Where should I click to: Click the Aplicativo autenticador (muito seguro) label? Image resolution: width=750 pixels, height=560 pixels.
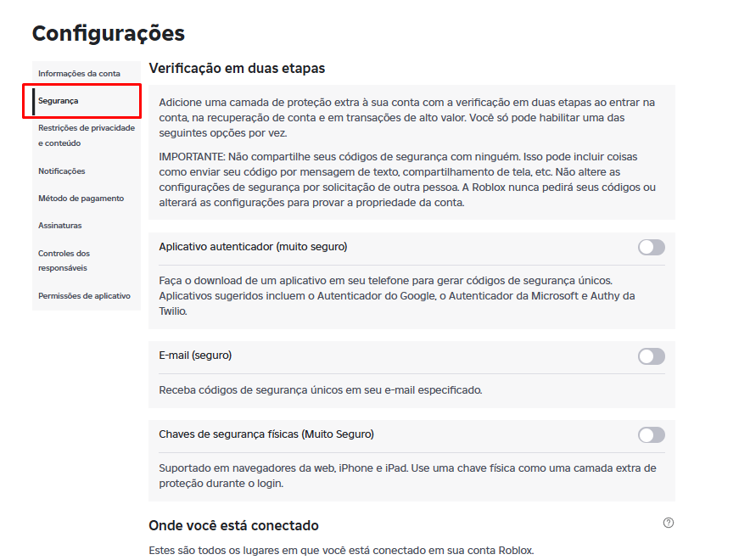pyautogui.click(x=253, y=247)
